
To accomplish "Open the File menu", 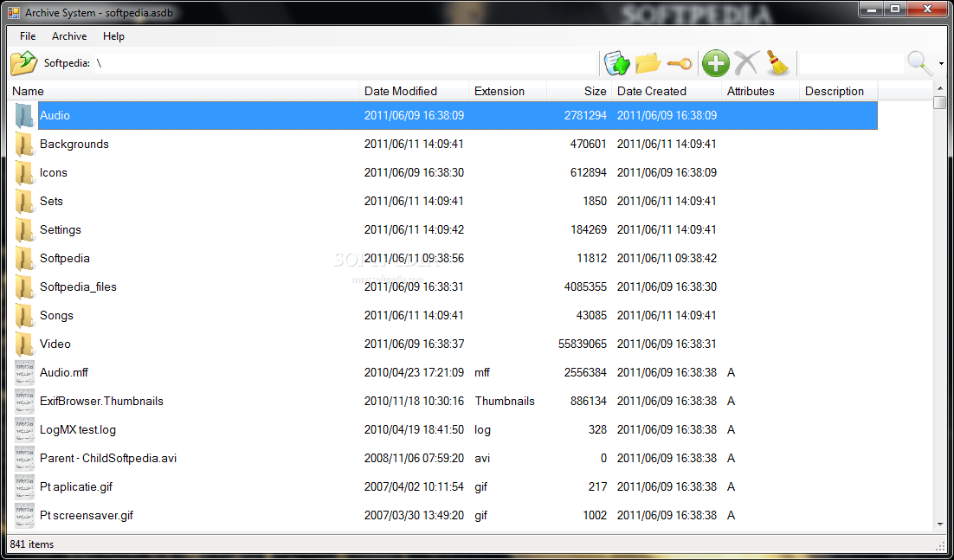I will [x=28, y=36].
